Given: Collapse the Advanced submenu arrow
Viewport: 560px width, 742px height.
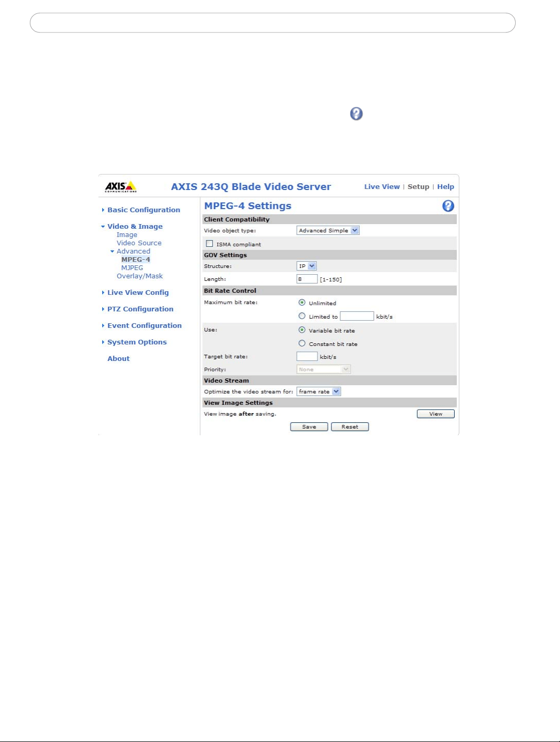Looking at the screenshot, I should pos(113,251).
